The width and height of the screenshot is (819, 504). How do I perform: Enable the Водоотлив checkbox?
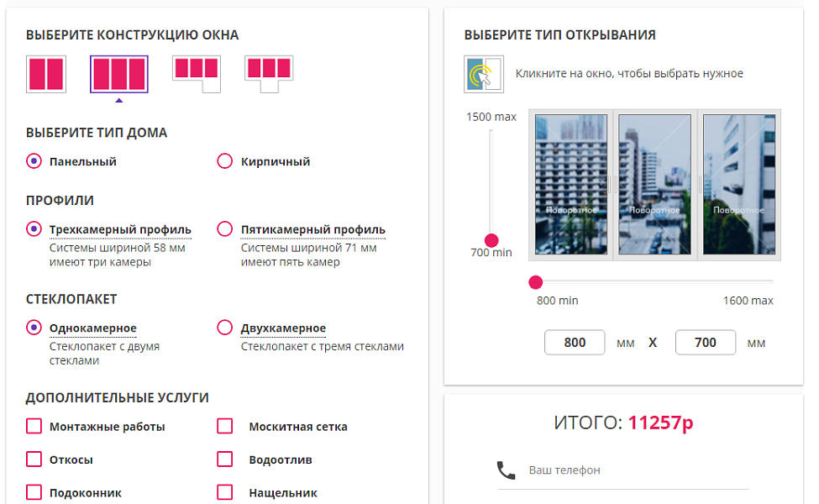tap(225, 459)
